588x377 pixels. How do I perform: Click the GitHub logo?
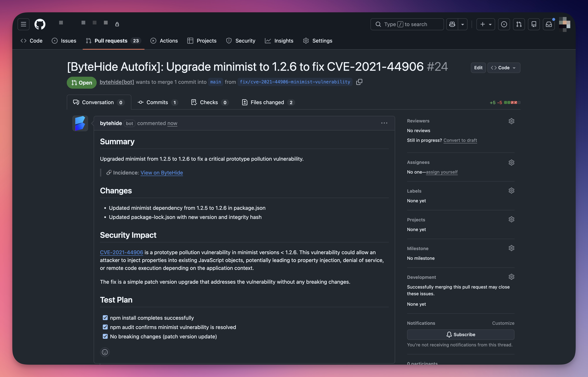[x=40, y=24]
